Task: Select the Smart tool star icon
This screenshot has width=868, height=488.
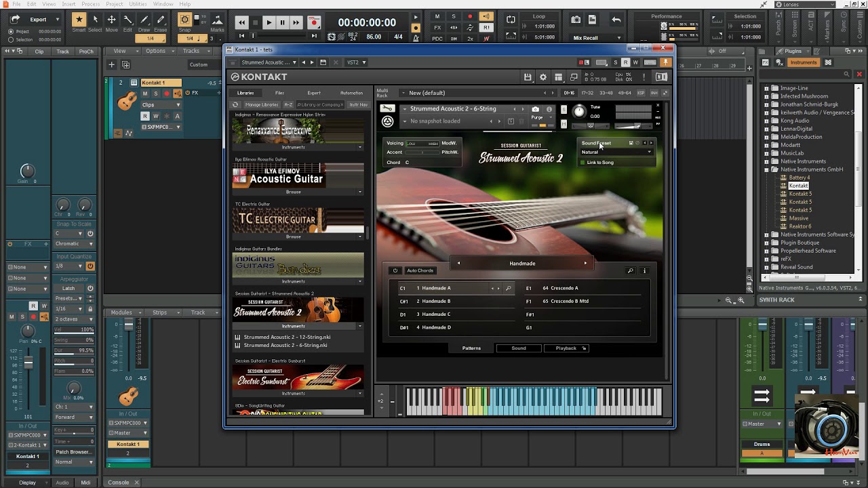Action: coord(79,20)
